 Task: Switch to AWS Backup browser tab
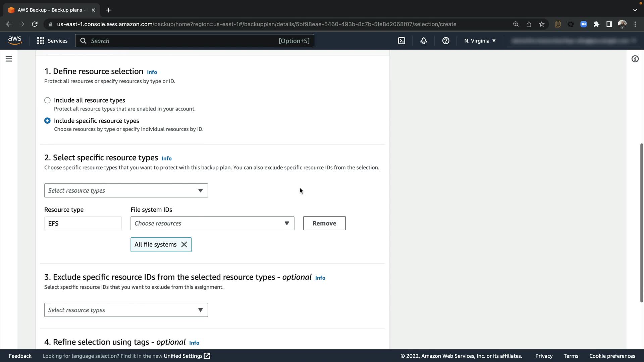[x=50, y=10]
